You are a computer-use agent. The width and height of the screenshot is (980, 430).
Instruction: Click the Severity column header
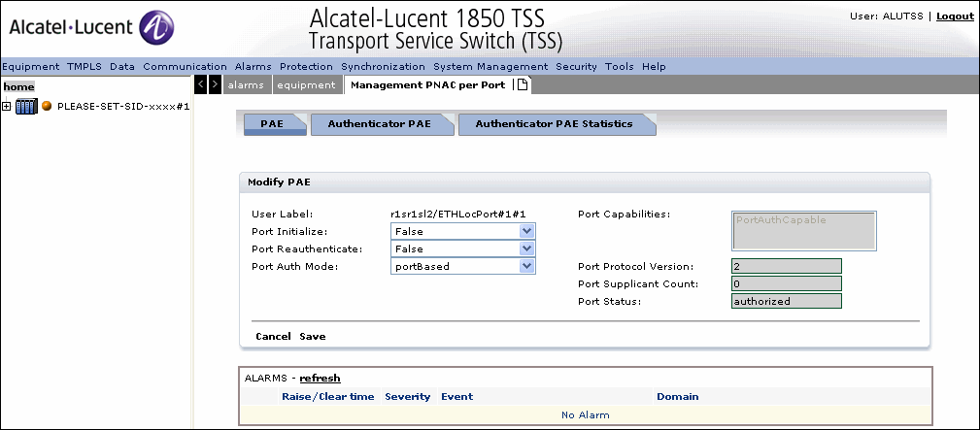click(408, 396)
